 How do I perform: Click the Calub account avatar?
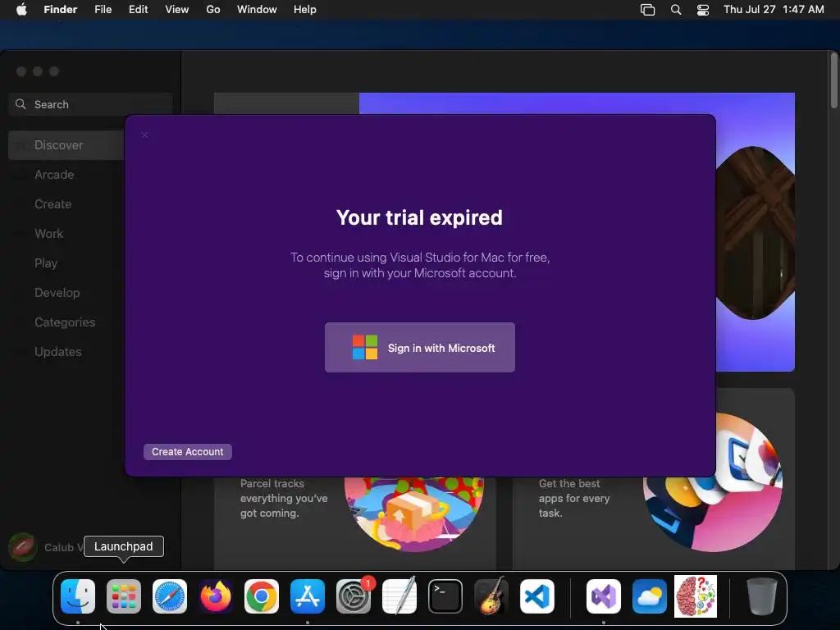coord(22,547)
